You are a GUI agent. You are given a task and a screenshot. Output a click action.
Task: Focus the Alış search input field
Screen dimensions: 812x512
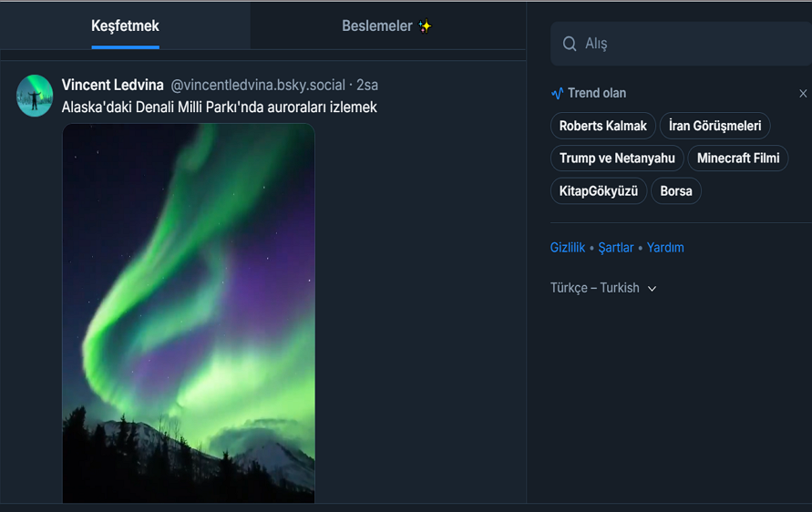coord(693,44)
